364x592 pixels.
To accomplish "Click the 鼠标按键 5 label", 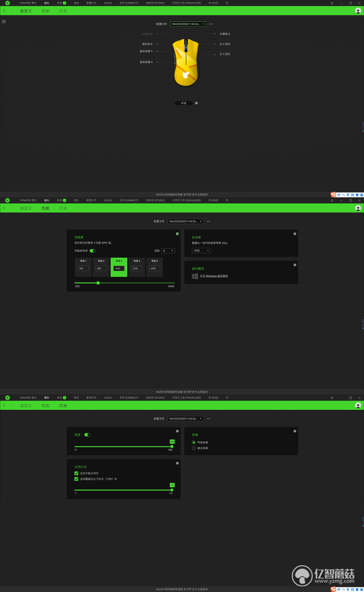I will (x=146, y=51).
